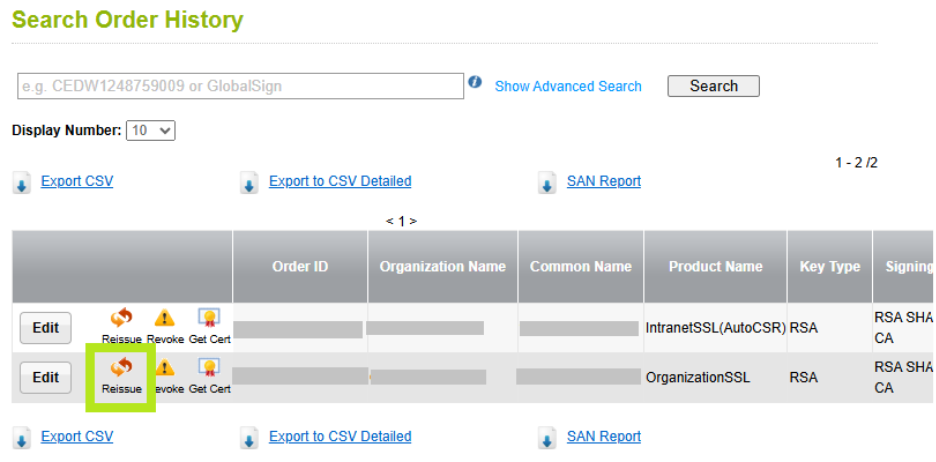Open the bottom SAN Report link

click(x=604, y=436)
